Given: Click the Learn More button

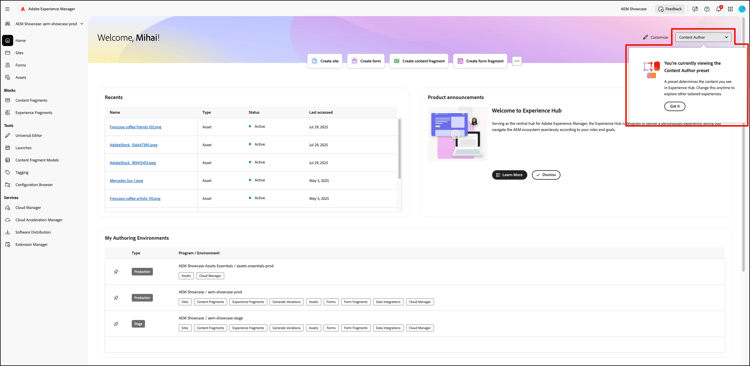Looking at the screenshot, I should point(509,175).
